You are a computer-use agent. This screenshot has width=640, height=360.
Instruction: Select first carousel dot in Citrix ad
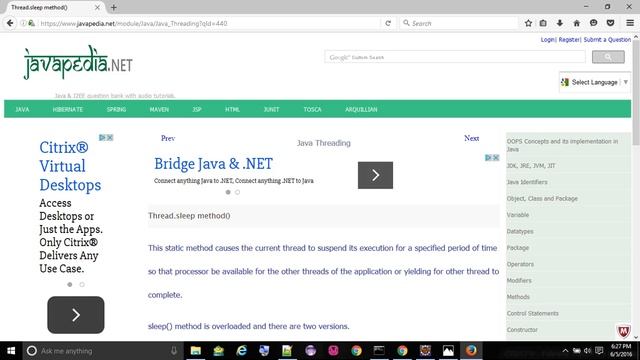70,284
